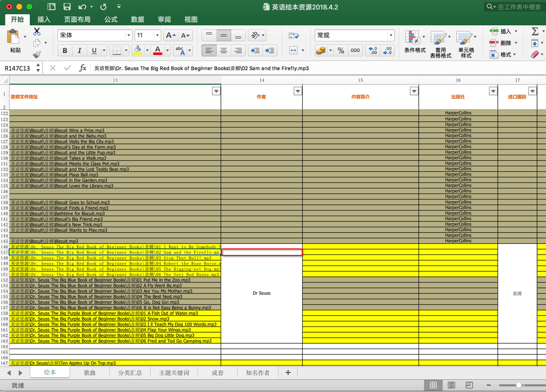546x392 pixels.
Task: Add a new sheet with plus button
Action: click(x=288, y=373)
